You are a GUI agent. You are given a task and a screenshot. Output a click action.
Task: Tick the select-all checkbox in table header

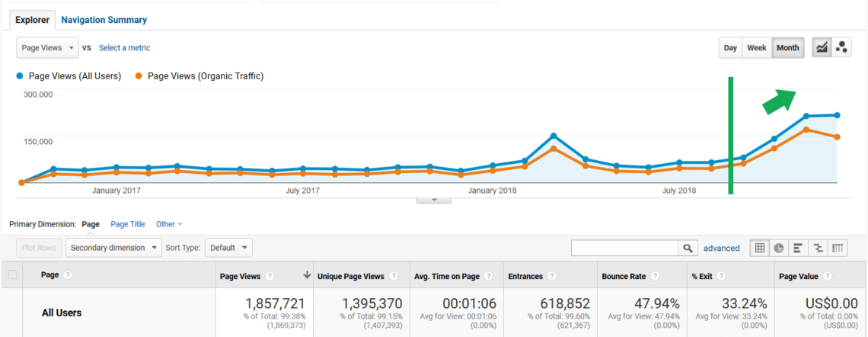(x=12, y=275)
